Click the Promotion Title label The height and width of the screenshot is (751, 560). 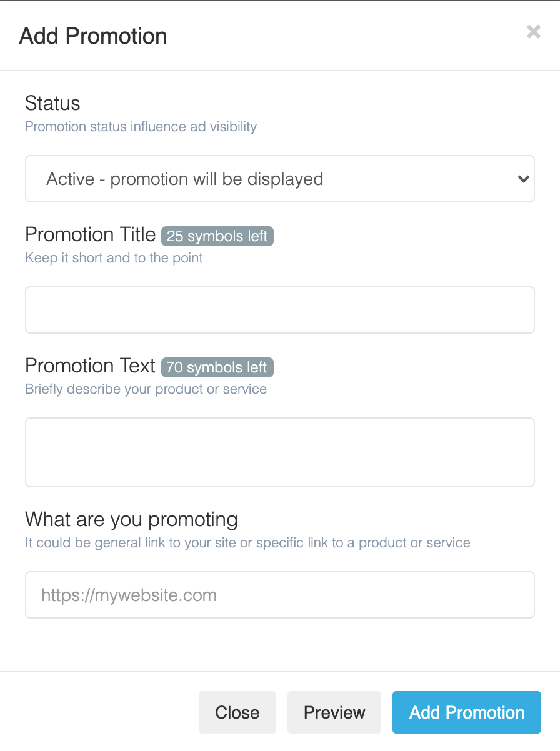pos(90,235)
